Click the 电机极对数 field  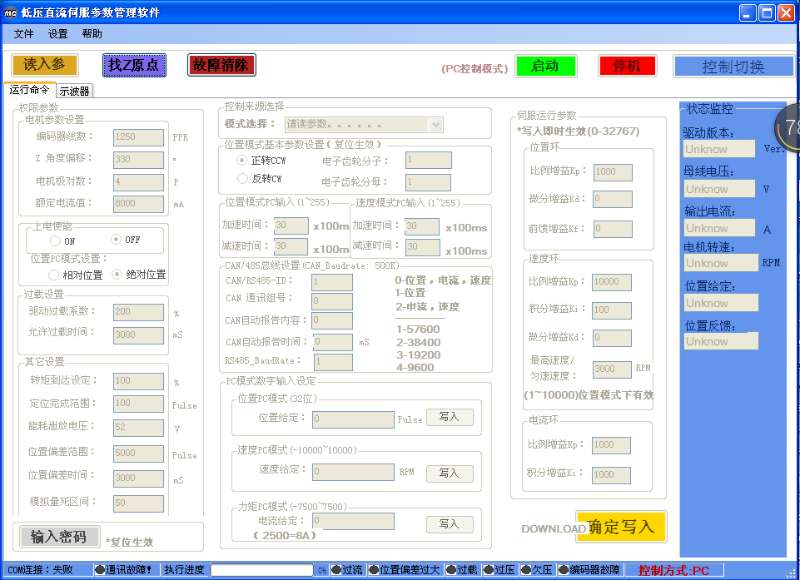point(138,182)
